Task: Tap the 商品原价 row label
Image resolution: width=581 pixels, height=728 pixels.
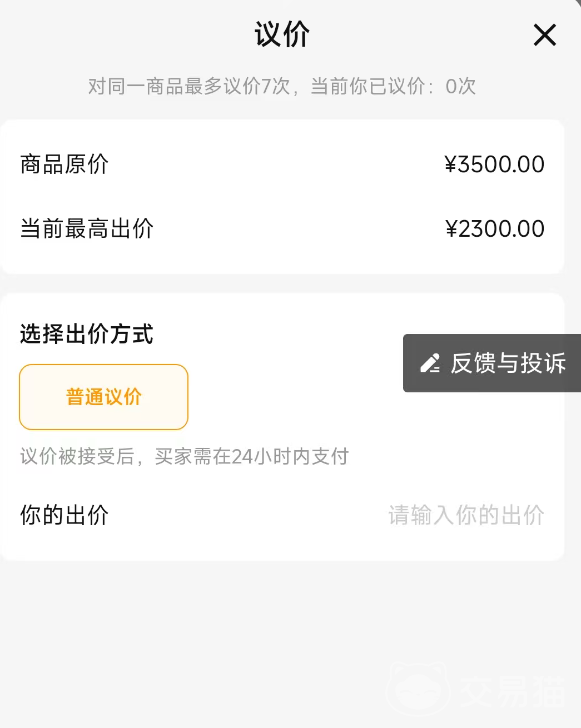Action: (x=64, y=164)
